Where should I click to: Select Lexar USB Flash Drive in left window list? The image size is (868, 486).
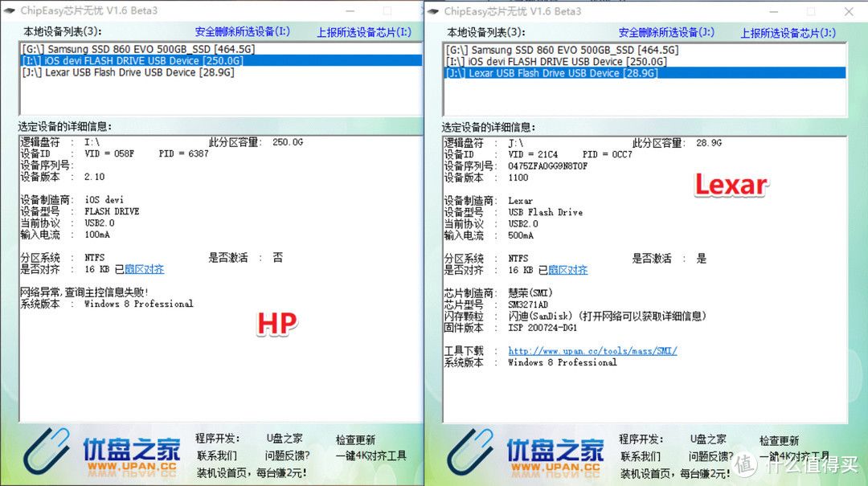pyautogui.click(x=221, y=72)
